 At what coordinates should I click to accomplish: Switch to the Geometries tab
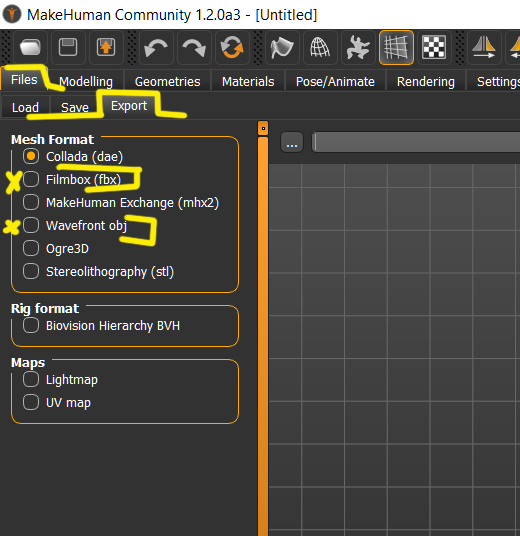pos(168,81)
